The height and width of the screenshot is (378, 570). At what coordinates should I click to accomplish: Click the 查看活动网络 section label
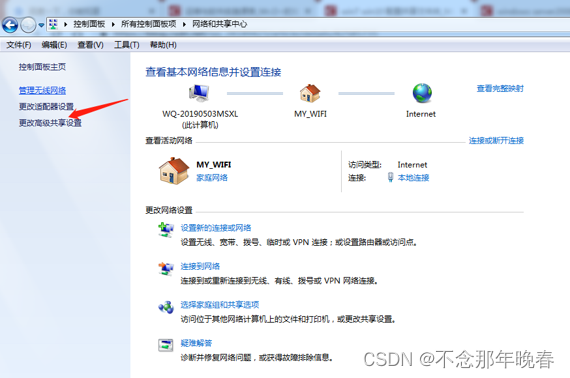pos(169,141)
